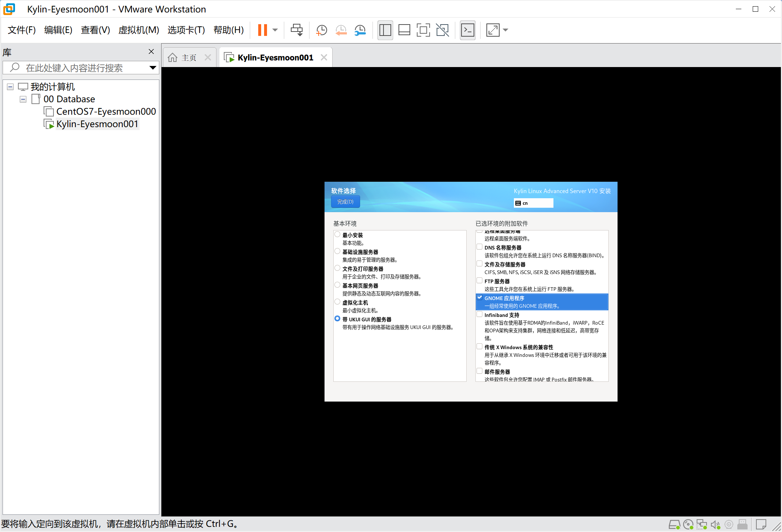
Task: Click the stretch guest display icon
Action: click(x=493, y=30)
